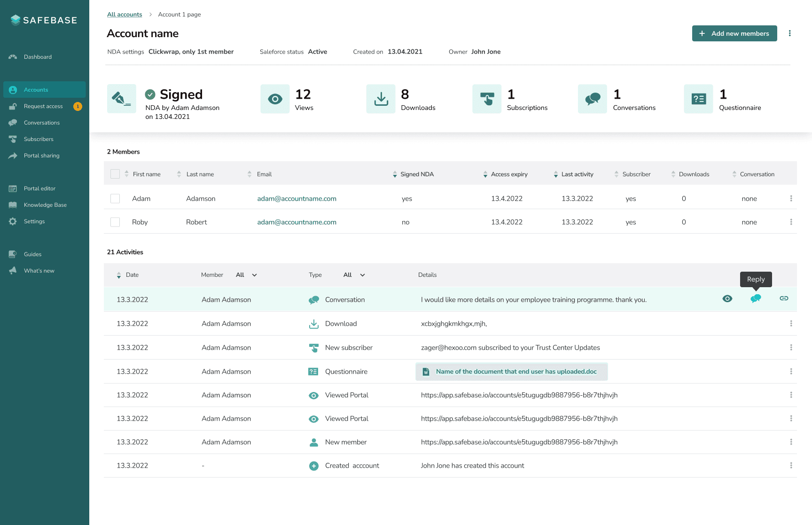Open row options for Roby Robert member

tap(791, 222)
